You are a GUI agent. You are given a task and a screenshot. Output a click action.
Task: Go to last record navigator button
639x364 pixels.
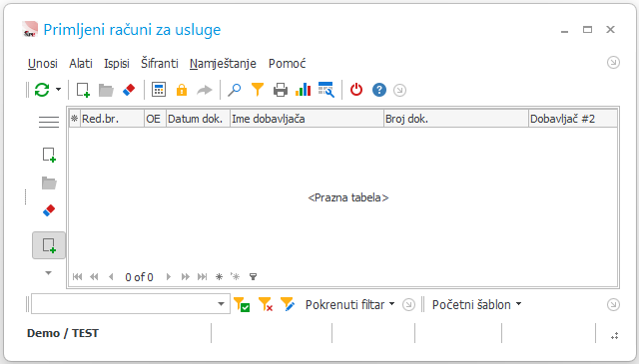click(x=202, y=277)
